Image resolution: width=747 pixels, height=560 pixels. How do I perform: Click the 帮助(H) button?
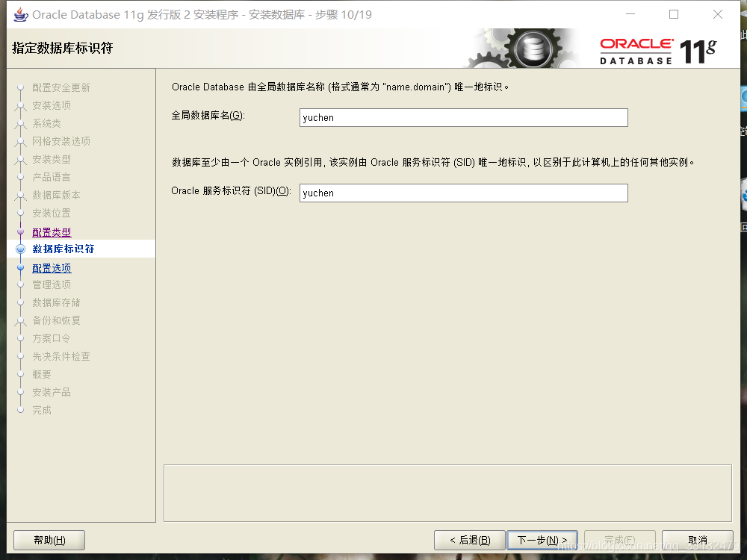click(x=49, y=540)
